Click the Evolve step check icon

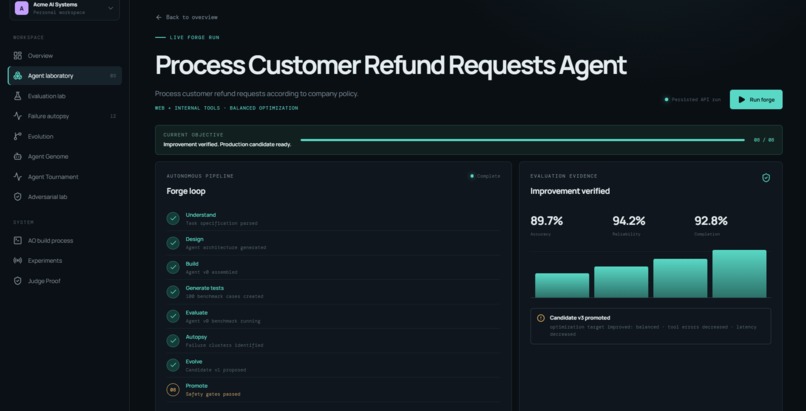pos(173,365)
